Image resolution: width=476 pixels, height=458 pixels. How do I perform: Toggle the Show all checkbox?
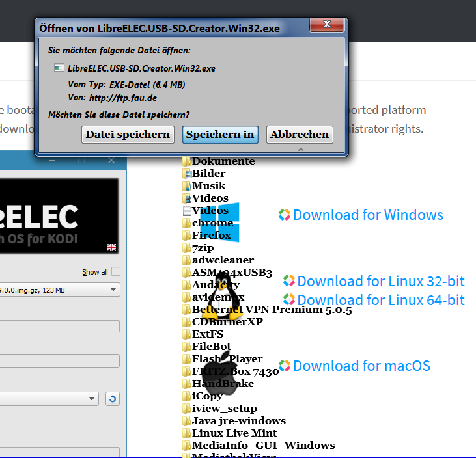[x=116, y=271]
